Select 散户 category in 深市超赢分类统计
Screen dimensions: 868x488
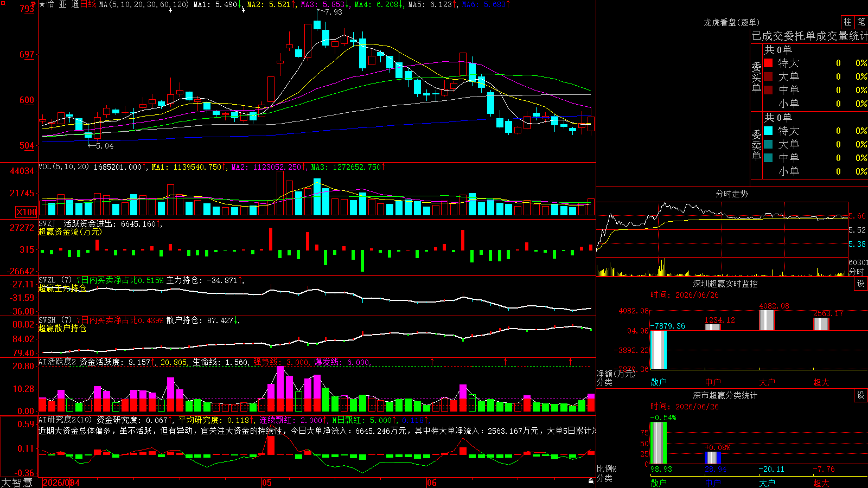pyautogui.click(x=659, y=483)
